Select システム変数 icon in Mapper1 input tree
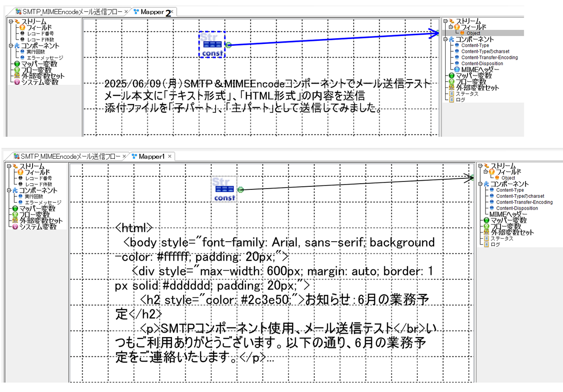The width and height of the screenshot is (563, 392). [15, 227]
